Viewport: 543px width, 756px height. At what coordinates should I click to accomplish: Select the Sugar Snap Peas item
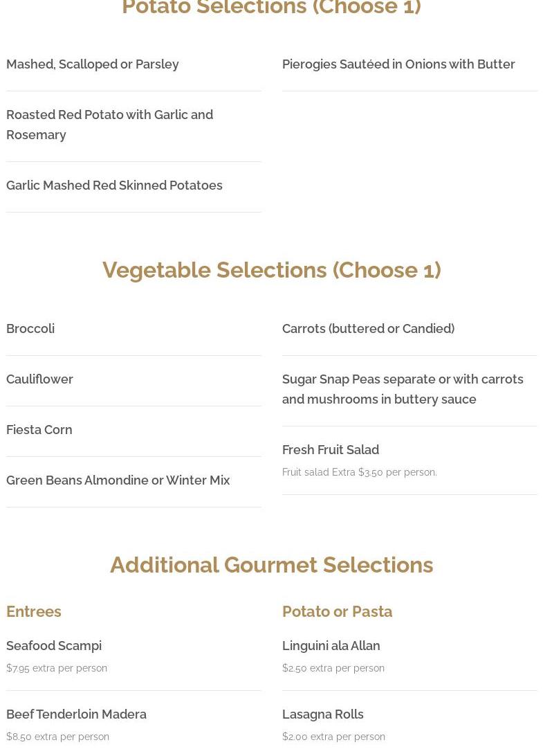(402, 389)
